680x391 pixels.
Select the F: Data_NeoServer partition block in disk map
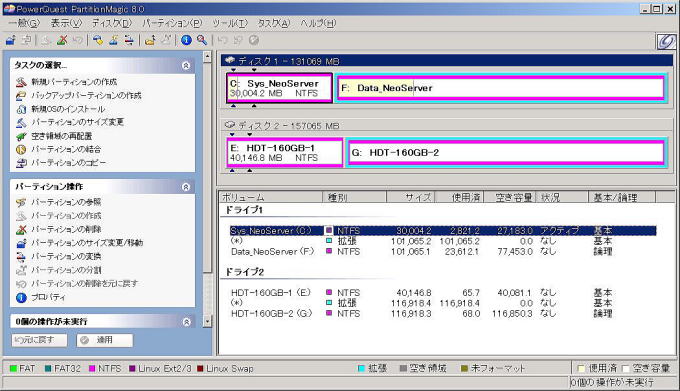click(501, 88)
